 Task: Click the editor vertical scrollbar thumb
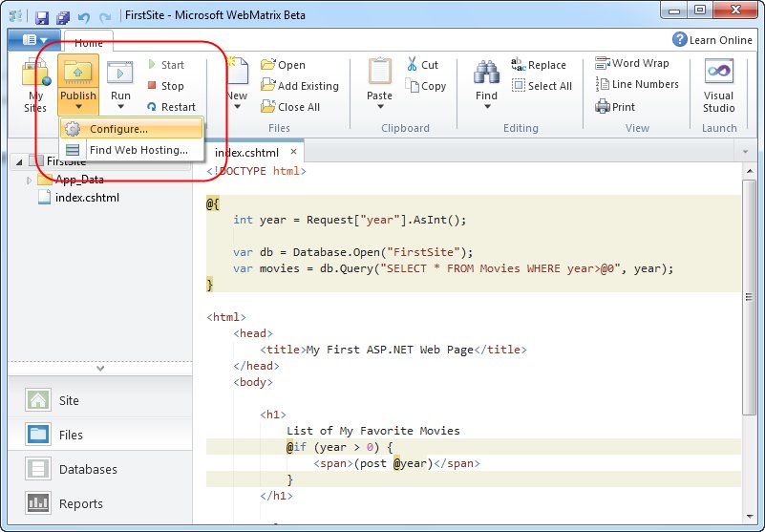point(750,297)
